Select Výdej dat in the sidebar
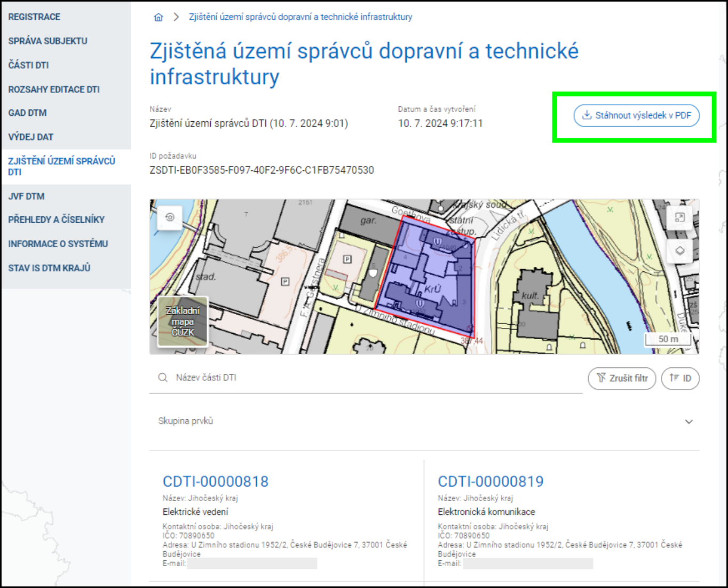The image size is (728, 588). (30, 137)
